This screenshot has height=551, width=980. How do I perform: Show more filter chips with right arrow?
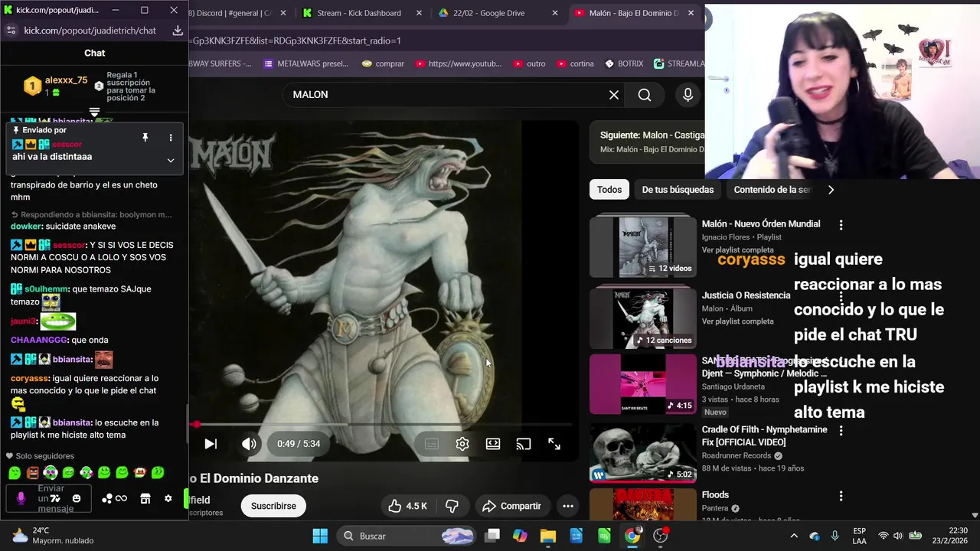tap(831, 190)
